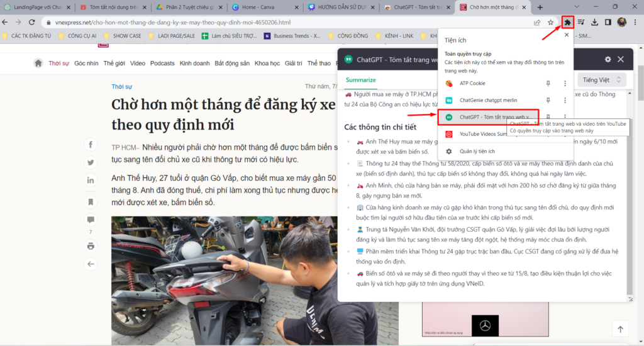This screenshot has width=644, height=346.
Task: Print the article using printer icon
Action: 91,246
